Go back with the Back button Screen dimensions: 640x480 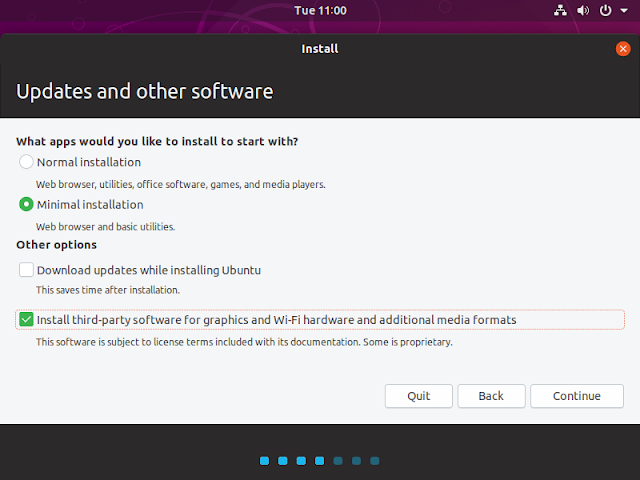pyautogui.click(x=491, y=396)
